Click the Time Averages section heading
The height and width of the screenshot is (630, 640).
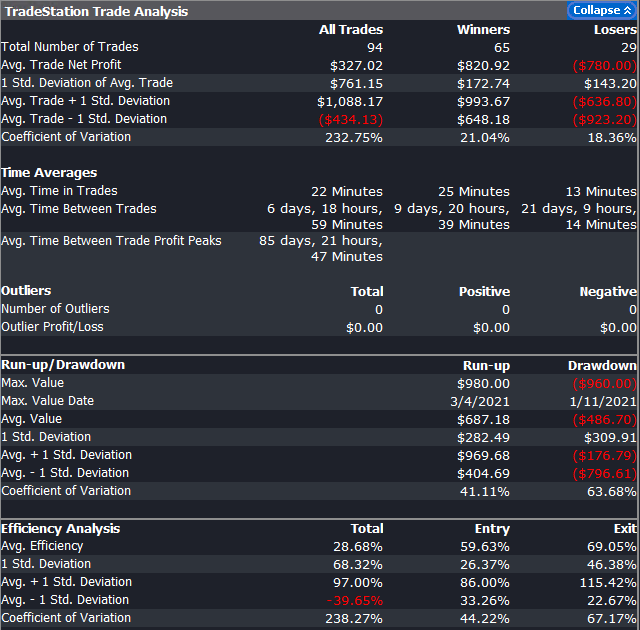pos(49,173)
